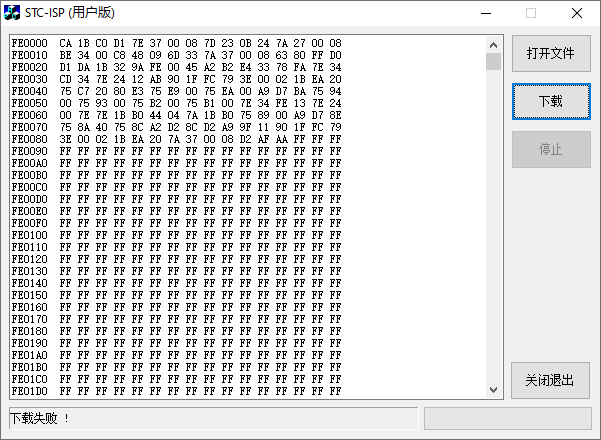The width and height of the screenshot is (601, 440).
Task: Select address FE0050 row label
Action: (x=30, y=103)
